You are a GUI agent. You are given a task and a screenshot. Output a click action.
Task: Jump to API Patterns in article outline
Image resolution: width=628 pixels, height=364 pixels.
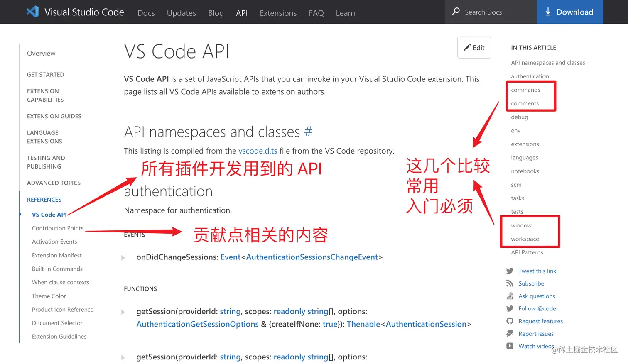tap(527, 252)
